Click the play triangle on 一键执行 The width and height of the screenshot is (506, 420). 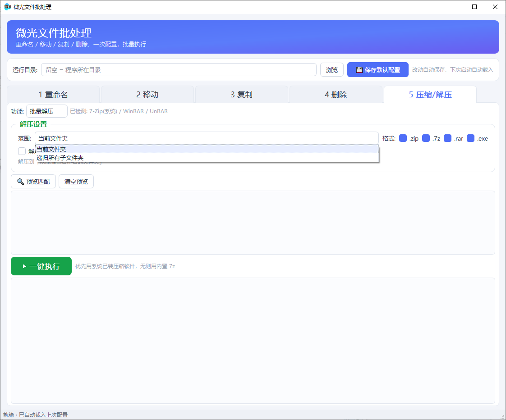(24, 266)
